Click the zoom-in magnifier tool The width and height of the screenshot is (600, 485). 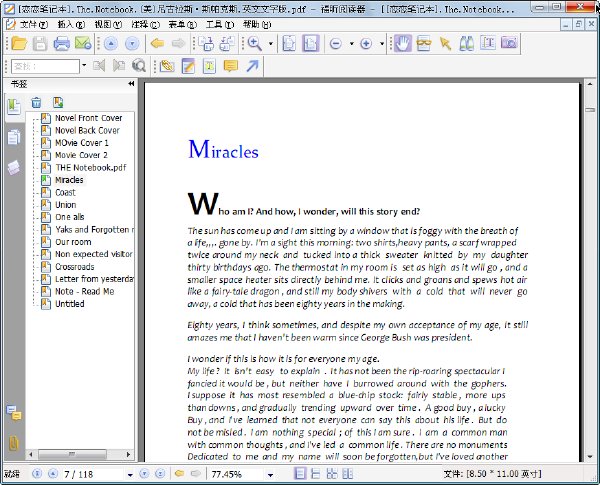[x=255, y=43]
